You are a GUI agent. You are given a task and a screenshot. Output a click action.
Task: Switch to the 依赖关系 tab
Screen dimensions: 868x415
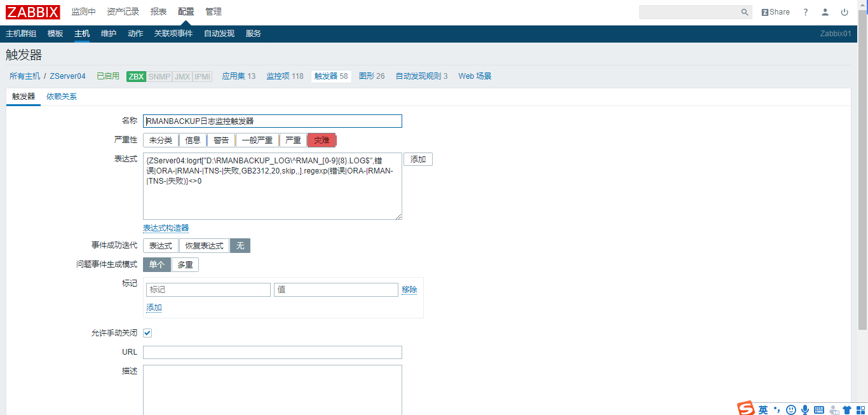pos(62,97)
